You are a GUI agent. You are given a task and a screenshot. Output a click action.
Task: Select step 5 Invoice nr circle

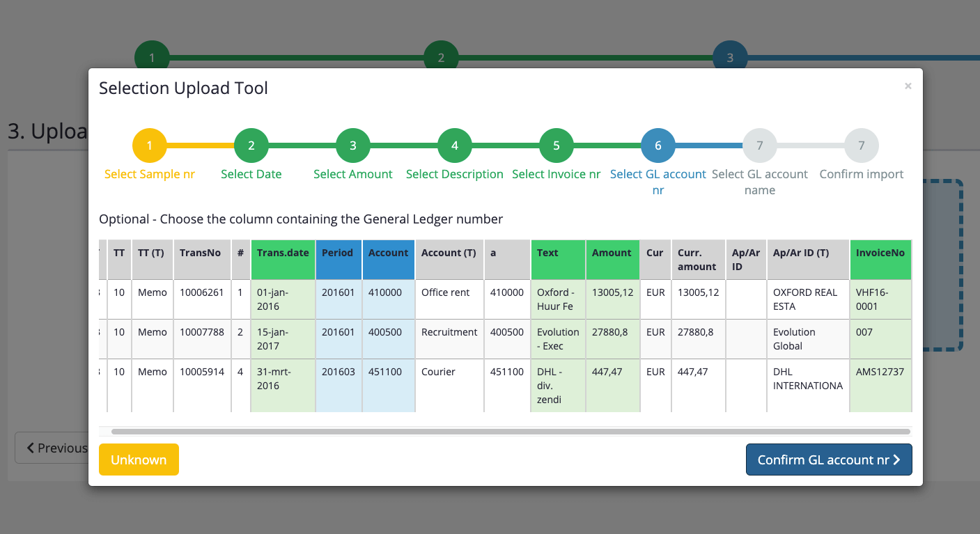(x=557, y=146)
